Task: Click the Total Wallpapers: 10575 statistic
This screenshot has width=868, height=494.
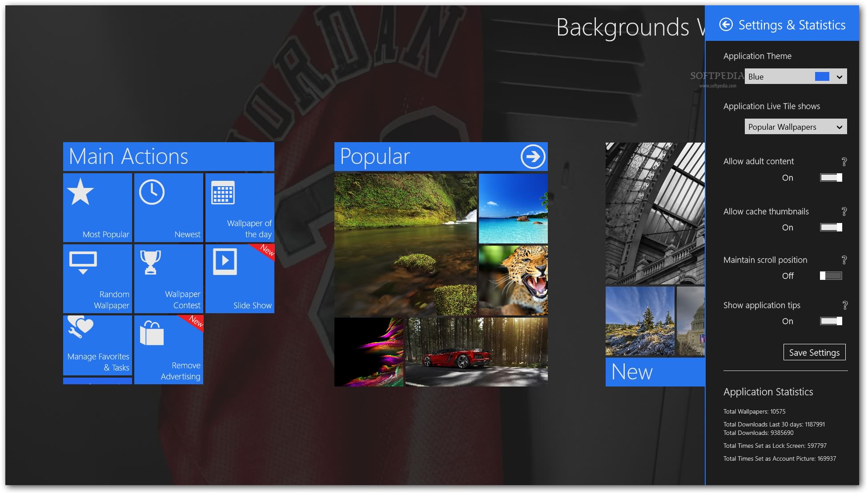Action: (x=754, y=411)
